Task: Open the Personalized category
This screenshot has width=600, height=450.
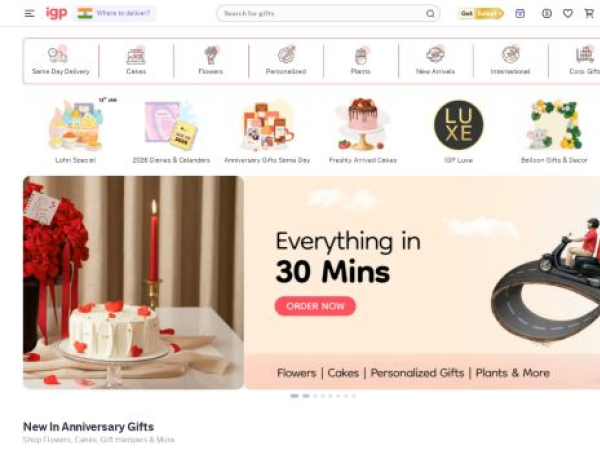Action: pyautogui.click(x=286, y=60)
